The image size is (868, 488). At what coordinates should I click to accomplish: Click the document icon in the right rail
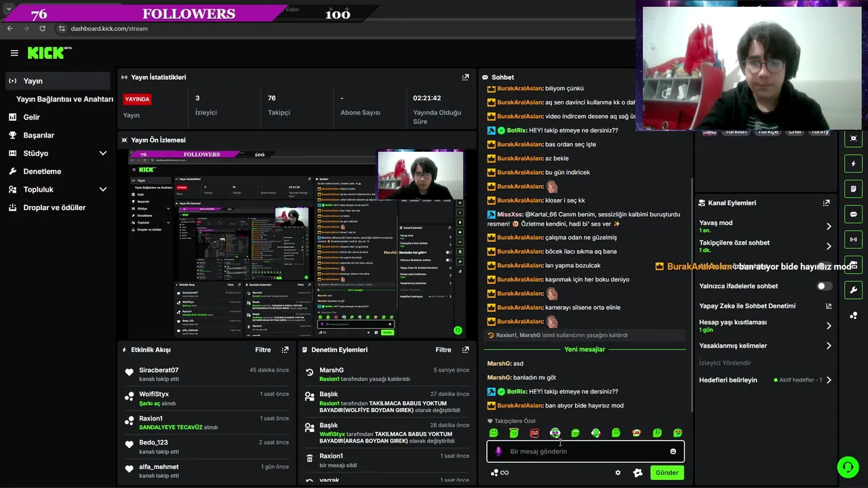point(854,188)
